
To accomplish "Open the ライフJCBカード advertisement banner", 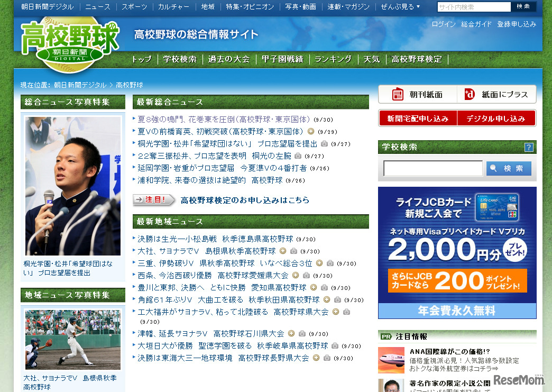I will pos(457,252).
